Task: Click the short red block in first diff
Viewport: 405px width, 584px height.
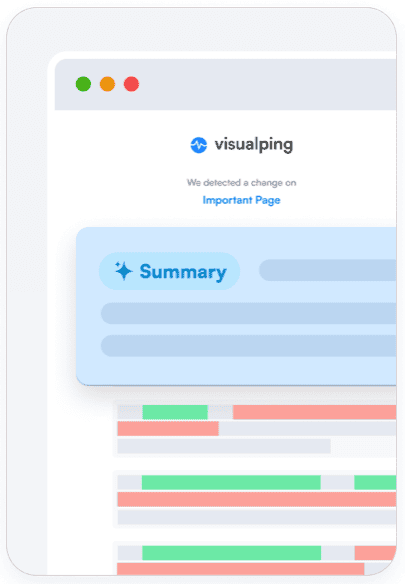Action: click(168, 429)
